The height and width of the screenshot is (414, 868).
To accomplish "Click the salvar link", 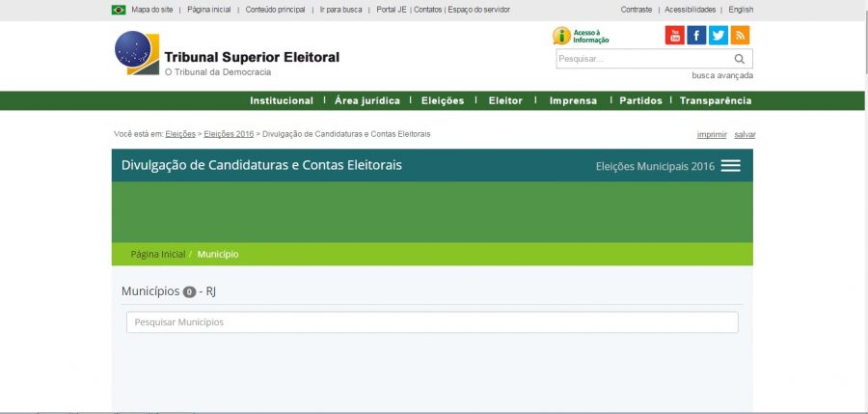I will click(745, 134).
